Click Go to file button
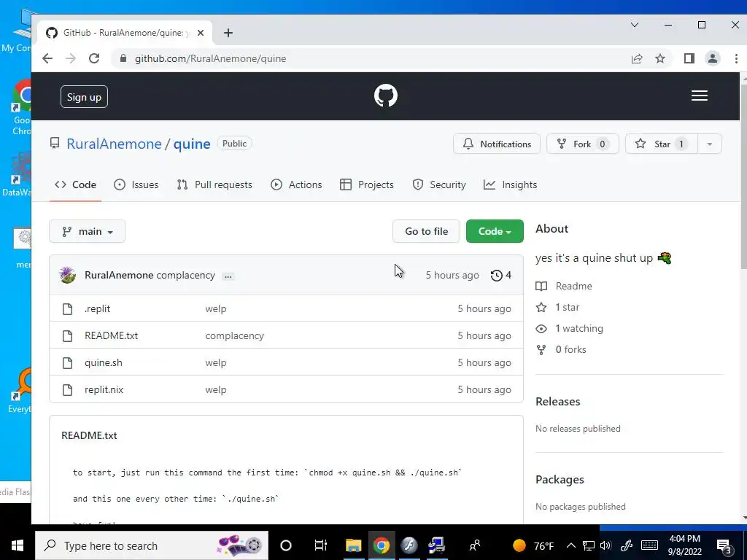This screenshot has height=560, width=747. 426,231
